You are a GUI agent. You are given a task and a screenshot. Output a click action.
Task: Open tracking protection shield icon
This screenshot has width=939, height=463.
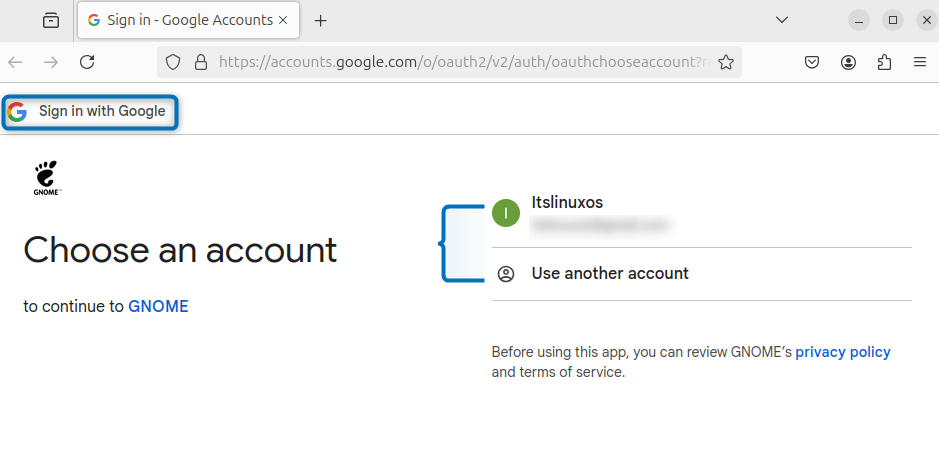coord(173,62)
